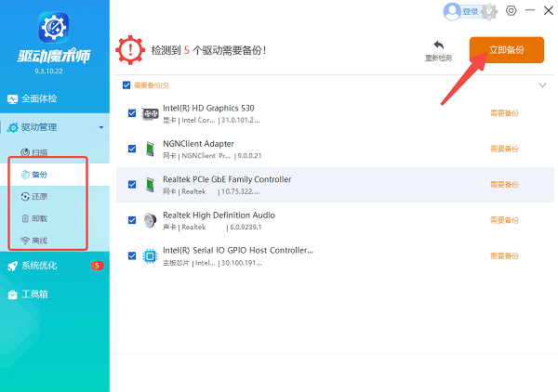
Task: Select the Realtek PCIe GbE Family Controller name
Action: click(227, 179)
